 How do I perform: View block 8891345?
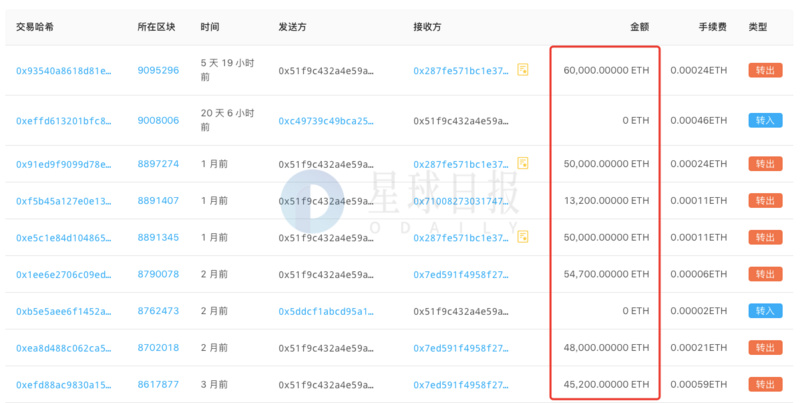158,237
